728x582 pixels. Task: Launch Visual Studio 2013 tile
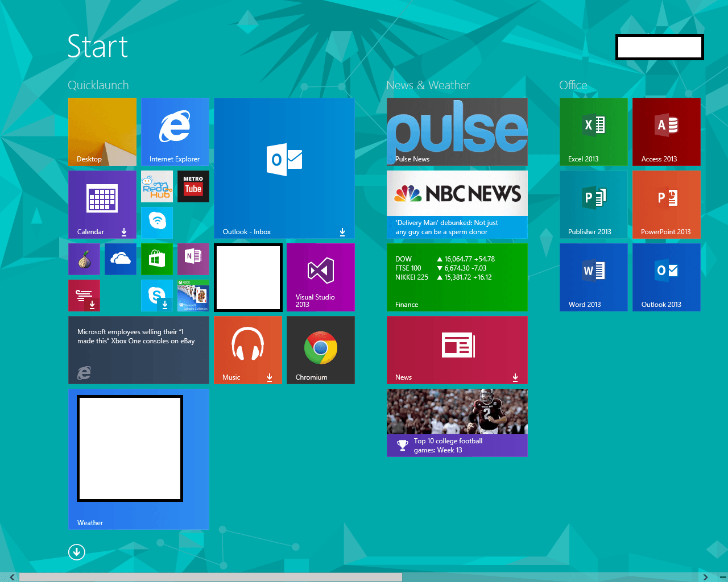click(x=321, y=277)
